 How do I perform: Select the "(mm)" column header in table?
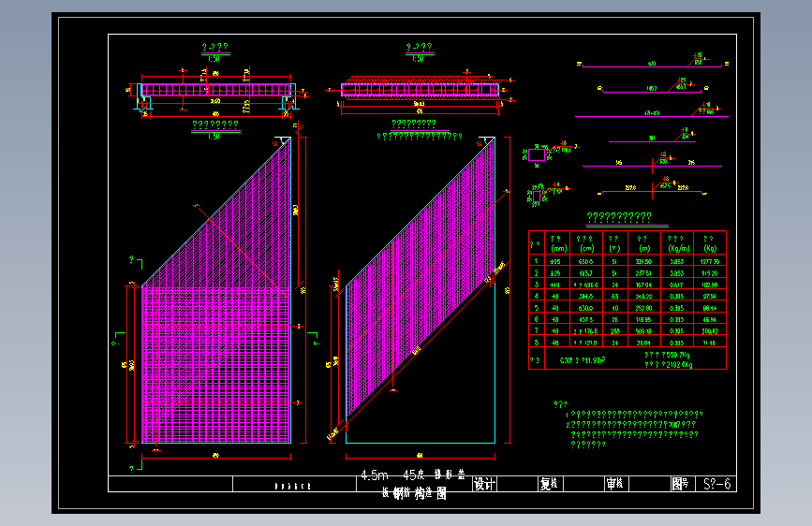tap(559, 249)
